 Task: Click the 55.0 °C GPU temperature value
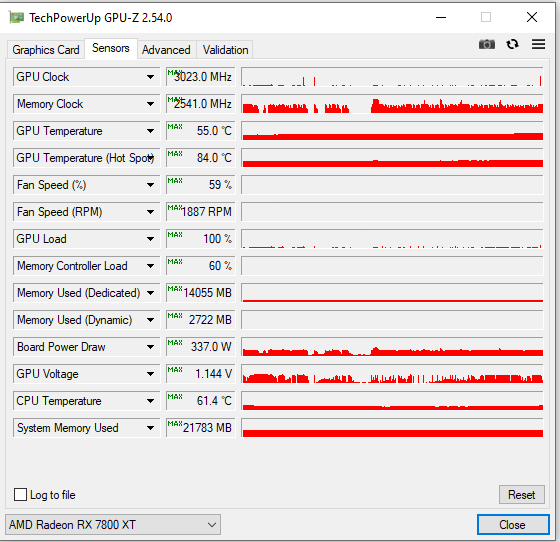(200, 131)
